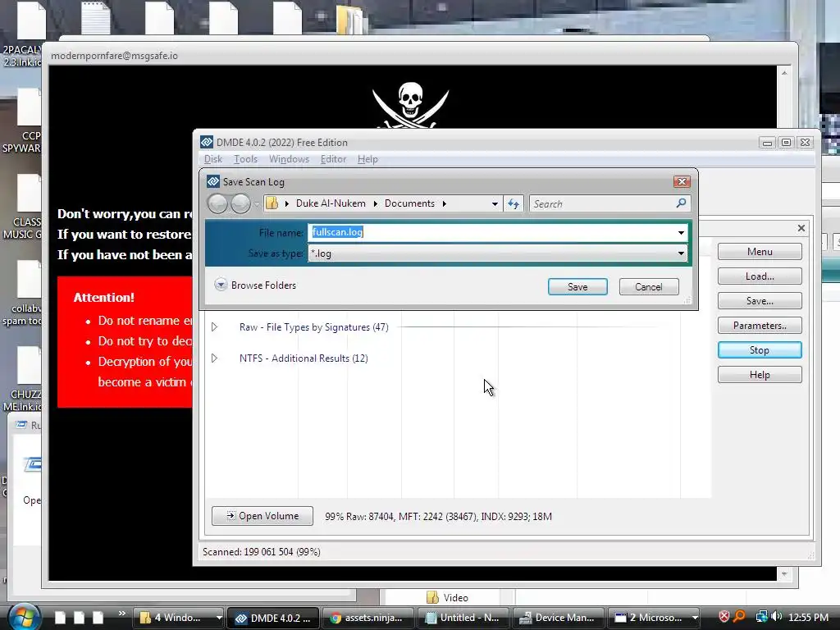The image size is (840, 630).
Task: Click the Save button in Save Scan Log dialog
Action: (x=577, y=286)
